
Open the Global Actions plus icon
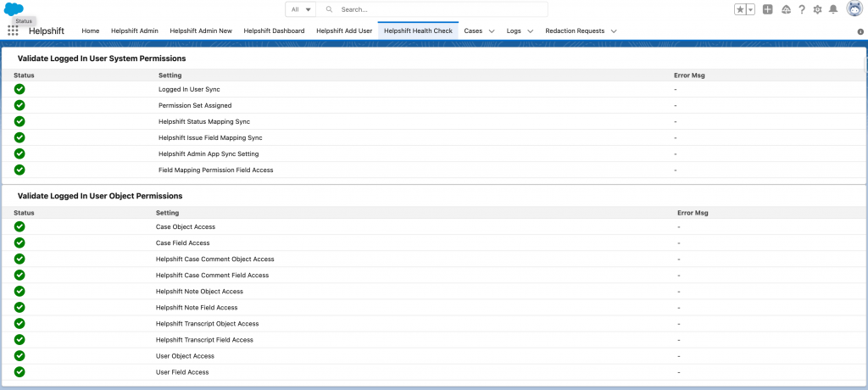tap(767, 9)
